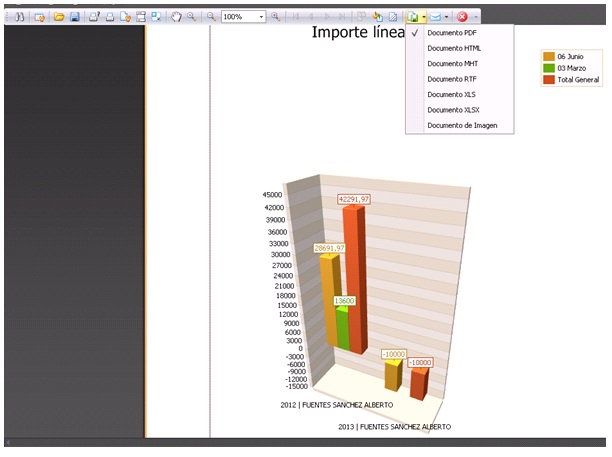
Task: Click the send by e-mail envelope icon
Action: click(436, 17)
